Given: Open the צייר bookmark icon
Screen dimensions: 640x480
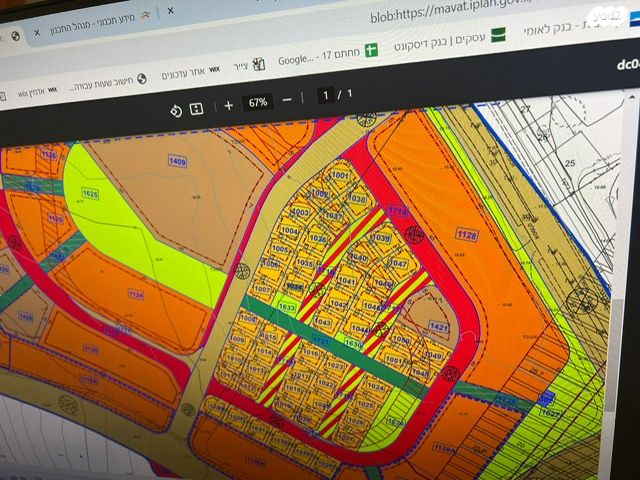Looking at the screenshot, I should tap(259, 63).
